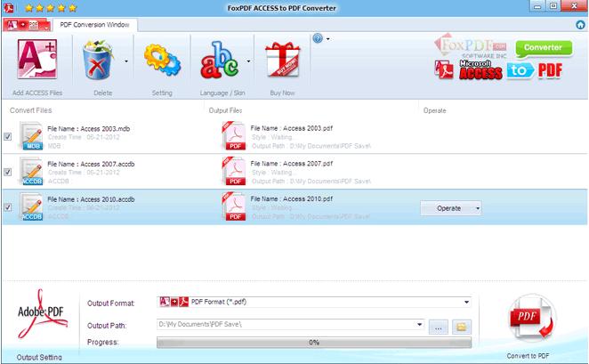The image size is (589, 364).
Task: Browse for output path using the ... button
Action: point(439,327)
